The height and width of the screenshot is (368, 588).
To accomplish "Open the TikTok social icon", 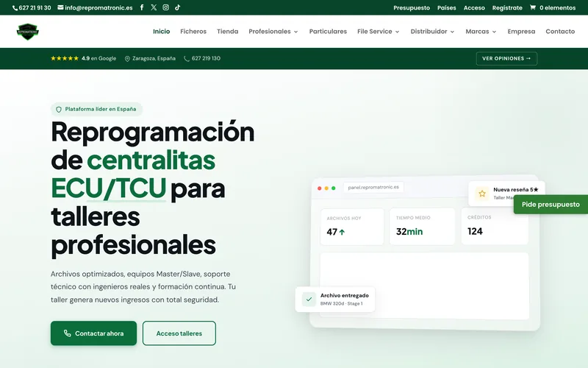I will point(177,7).
